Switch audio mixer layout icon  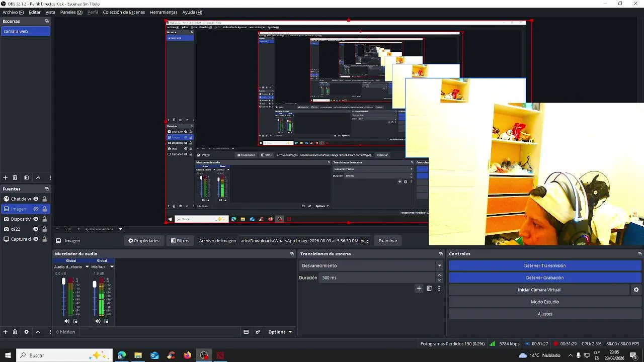pos(246,332)
